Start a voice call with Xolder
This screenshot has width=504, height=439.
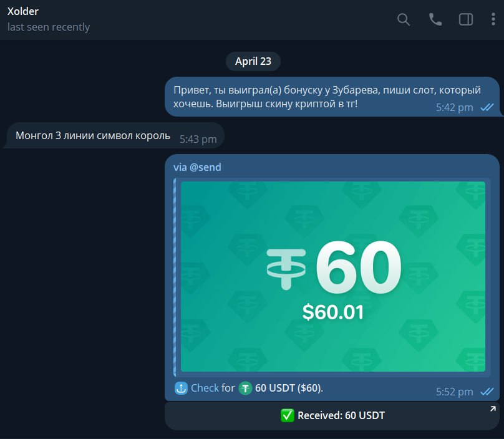tap(435, 19)
